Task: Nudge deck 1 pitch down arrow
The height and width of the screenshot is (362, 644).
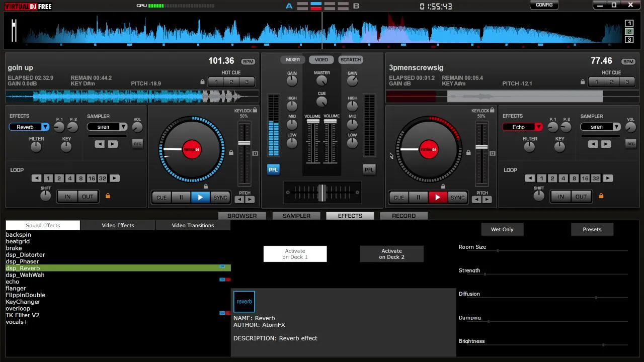Action: pos(239,200)
